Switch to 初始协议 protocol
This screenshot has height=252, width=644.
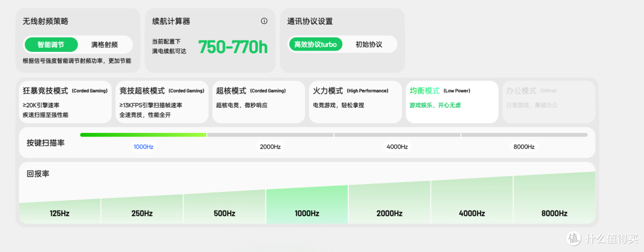point(369,44)
